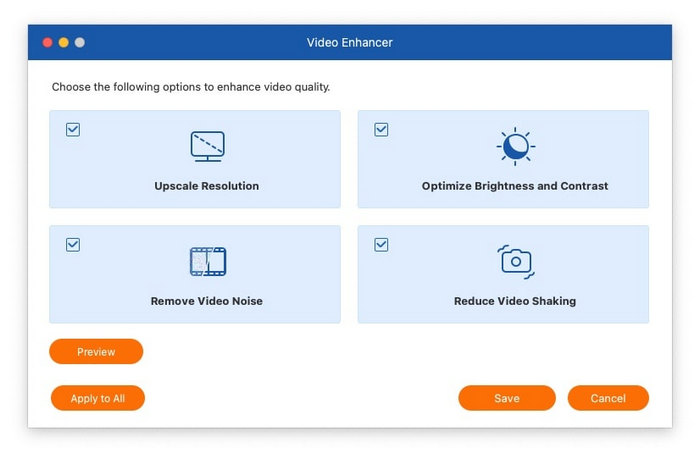
Task: Click the Video Enhancer title bar text
Action: [349, 43]
